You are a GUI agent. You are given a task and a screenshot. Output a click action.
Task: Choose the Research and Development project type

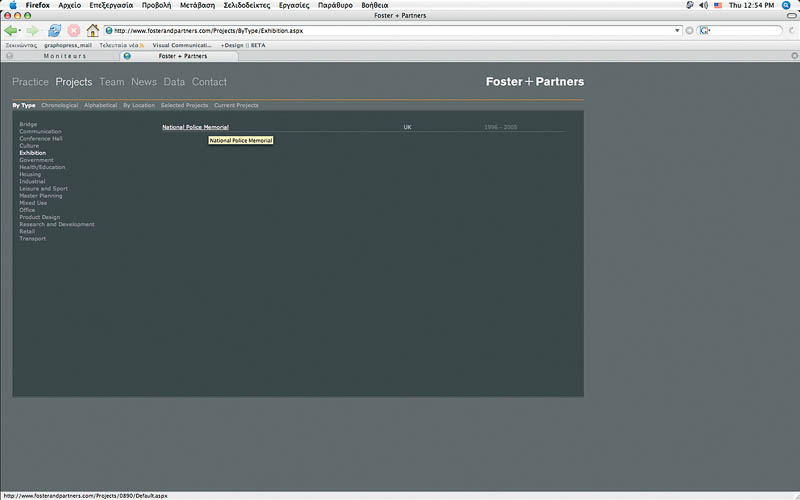pyautogui.click(x=57, y=224)
